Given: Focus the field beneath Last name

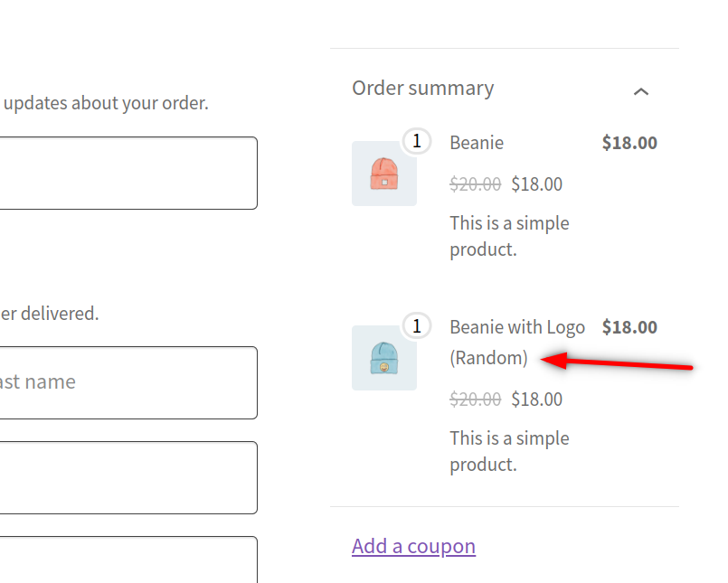Looking at the screenshot, I should point(128,477).
